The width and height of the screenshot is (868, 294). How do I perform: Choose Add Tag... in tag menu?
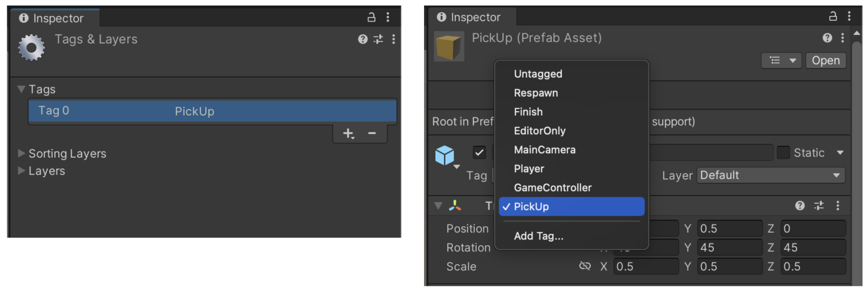pos(539,236)
